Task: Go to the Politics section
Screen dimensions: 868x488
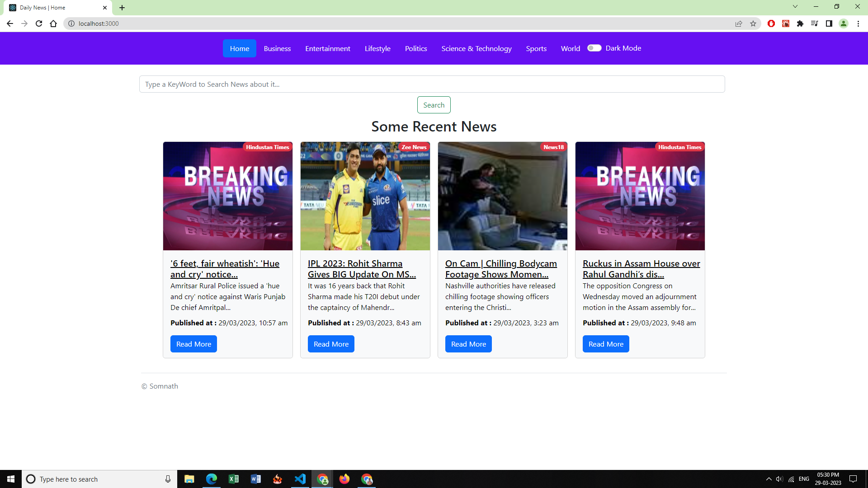Action: tap(415, 48)
